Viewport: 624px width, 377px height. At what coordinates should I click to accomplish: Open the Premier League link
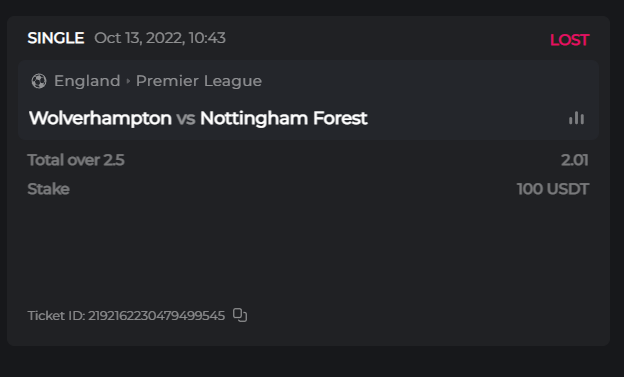pos(199,81)
